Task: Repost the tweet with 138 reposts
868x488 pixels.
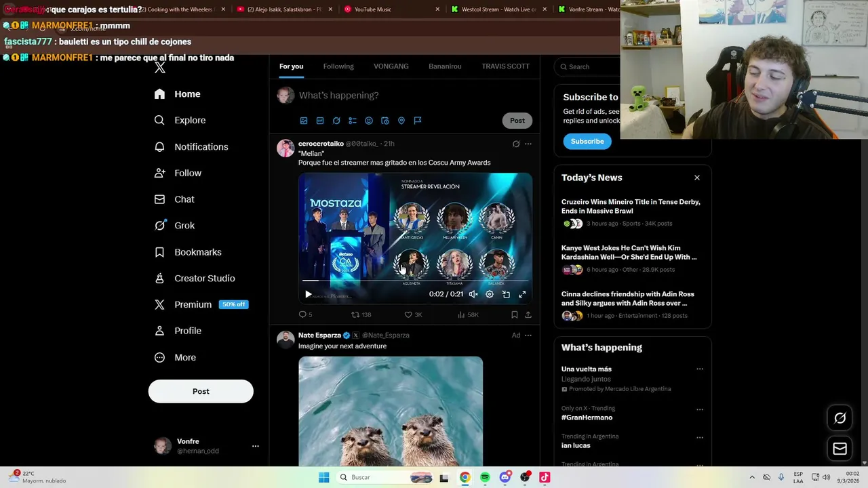Action: point(361,314)
